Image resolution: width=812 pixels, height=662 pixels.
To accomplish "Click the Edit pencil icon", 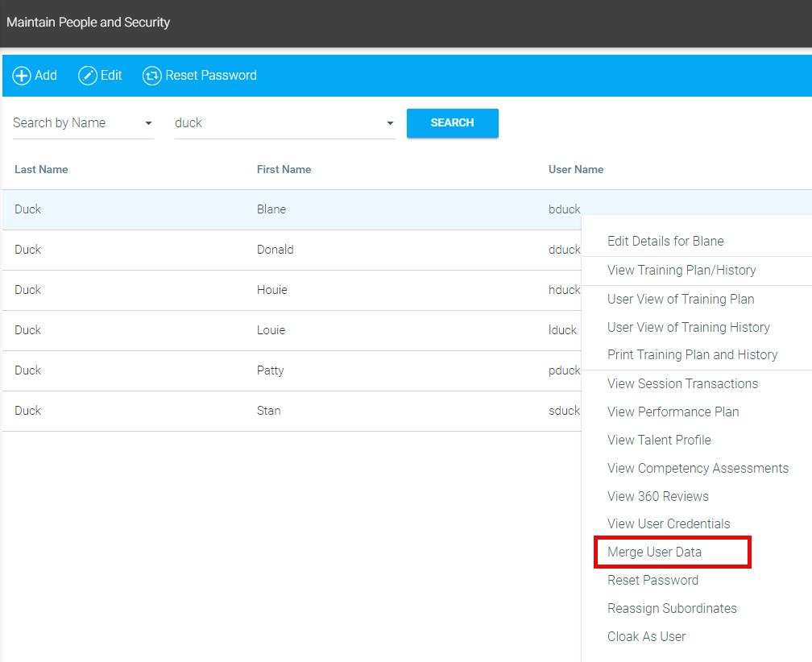I will point(87,76).
